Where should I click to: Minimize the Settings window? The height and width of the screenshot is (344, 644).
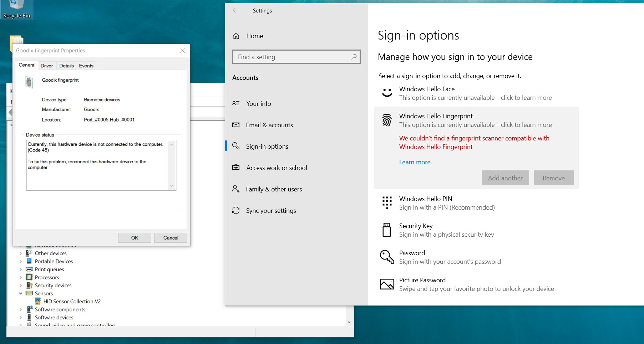tap(631, 10)
